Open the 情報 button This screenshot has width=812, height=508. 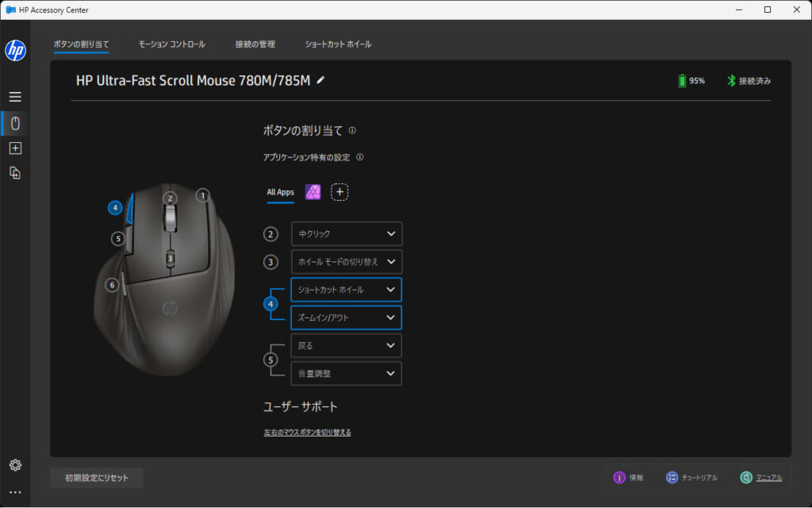click(x=629, y=478)
